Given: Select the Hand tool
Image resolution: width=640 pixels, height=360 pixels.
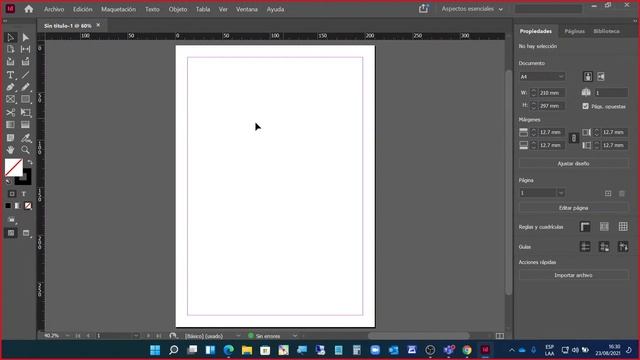Looking at the screenshot, I should 11,150.
